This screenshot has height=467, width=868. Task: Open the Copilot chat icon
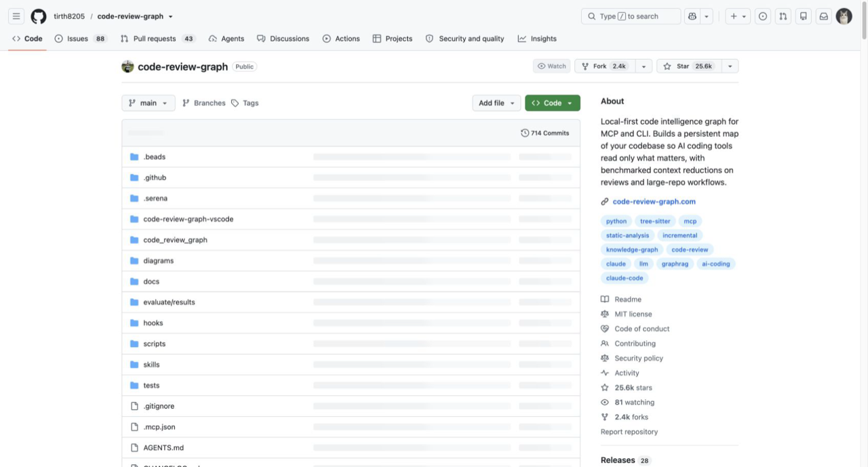(692, 16)
